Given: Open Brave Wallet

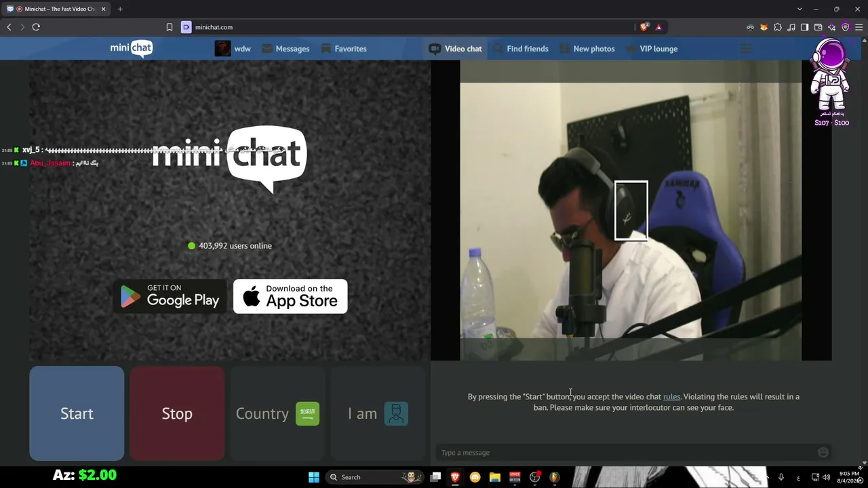Looking at the screenshot, I should coord(818,27).
